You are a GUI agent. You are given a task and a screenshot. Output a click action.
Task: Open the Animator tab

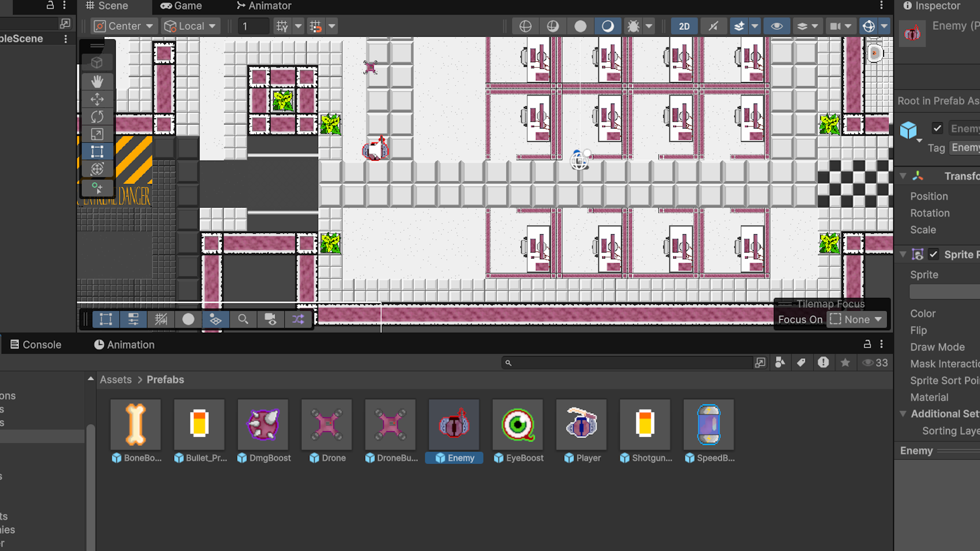[x=264, y=6]
